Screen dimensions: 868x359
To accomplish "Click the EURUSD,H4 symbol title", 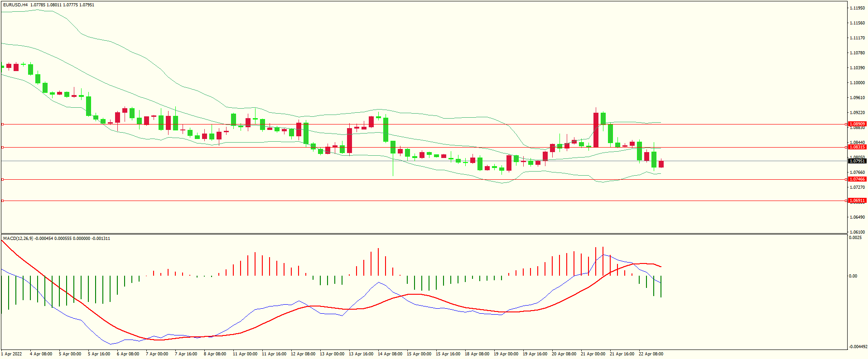I will 15,5.
